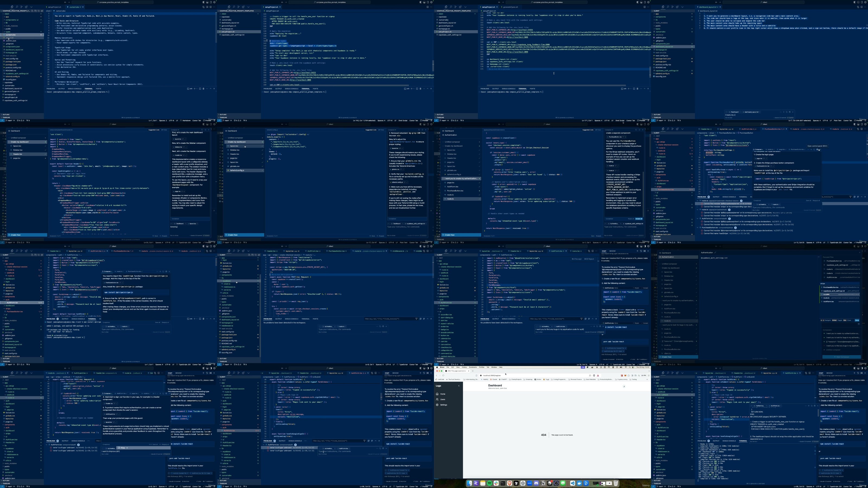Bookmark this page with the bookmark icon
This screenshot has height=488, width=868.
tap(477, 375)
